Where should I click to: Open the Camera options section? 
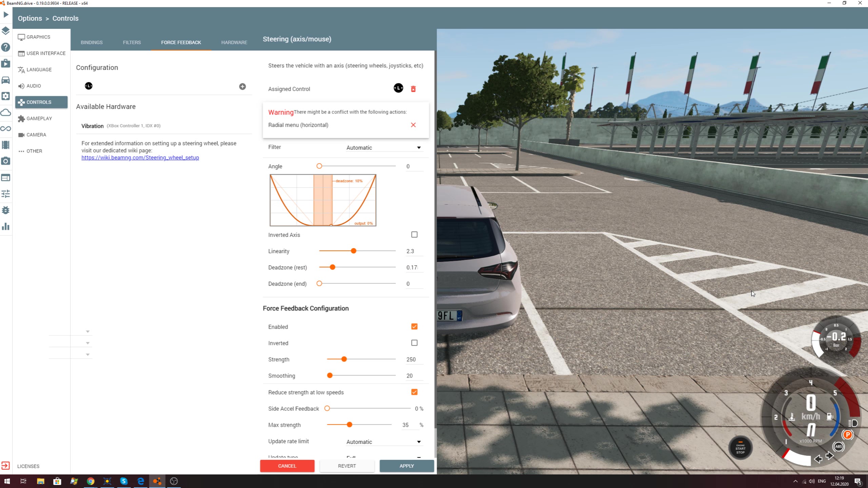(41, 135)
